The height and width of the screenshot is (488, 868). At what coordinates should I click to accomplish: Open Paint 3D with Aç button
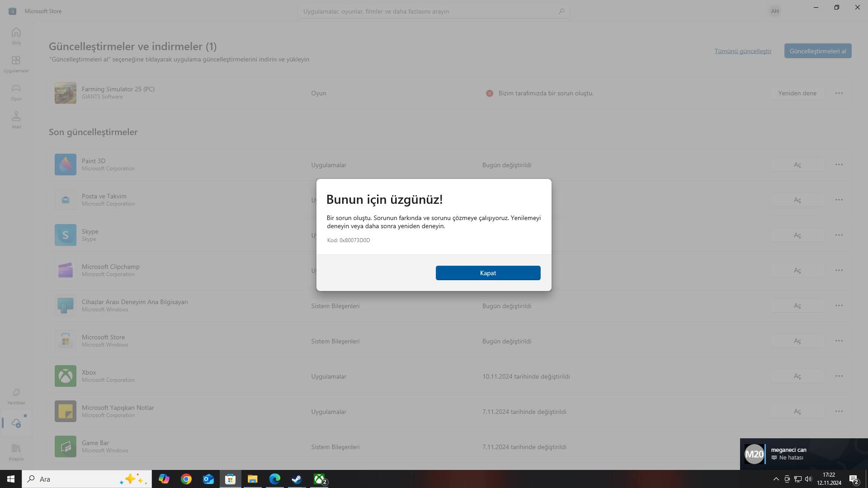(797, 164)
